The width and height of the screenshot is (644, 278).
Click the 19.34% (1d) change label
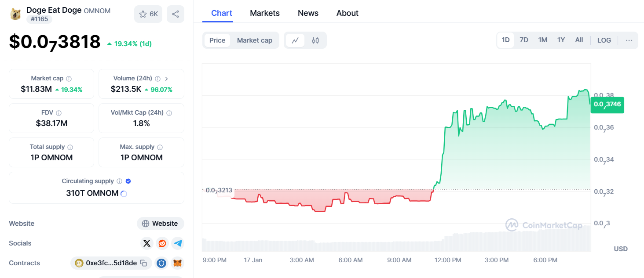point(129,44)
